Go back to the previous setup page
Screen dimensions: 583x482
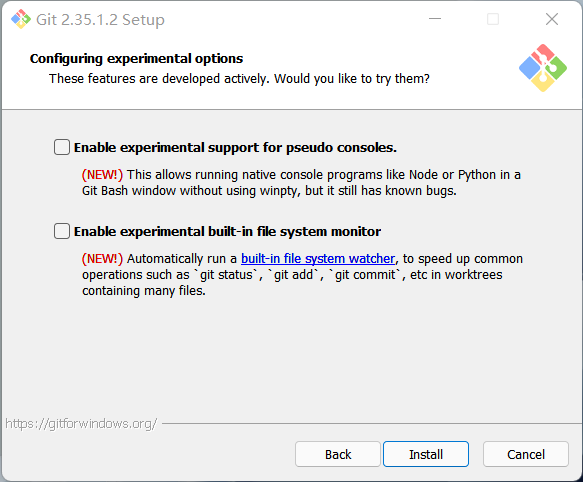pos(338,454)
